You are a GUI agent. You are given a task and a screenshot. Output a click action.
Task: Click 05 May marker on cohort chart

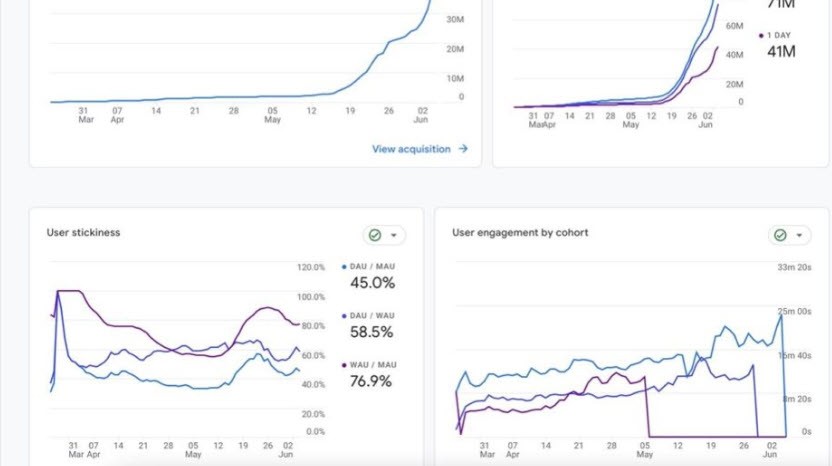pos(645,450)
